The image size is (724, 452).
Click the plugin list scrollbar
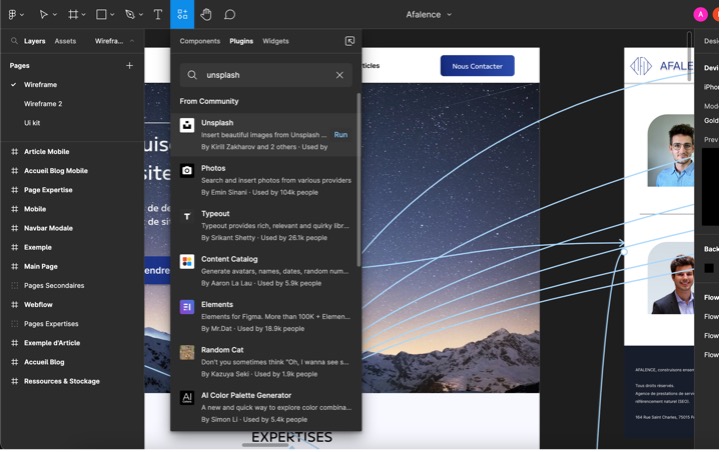(x=359, y=180)
